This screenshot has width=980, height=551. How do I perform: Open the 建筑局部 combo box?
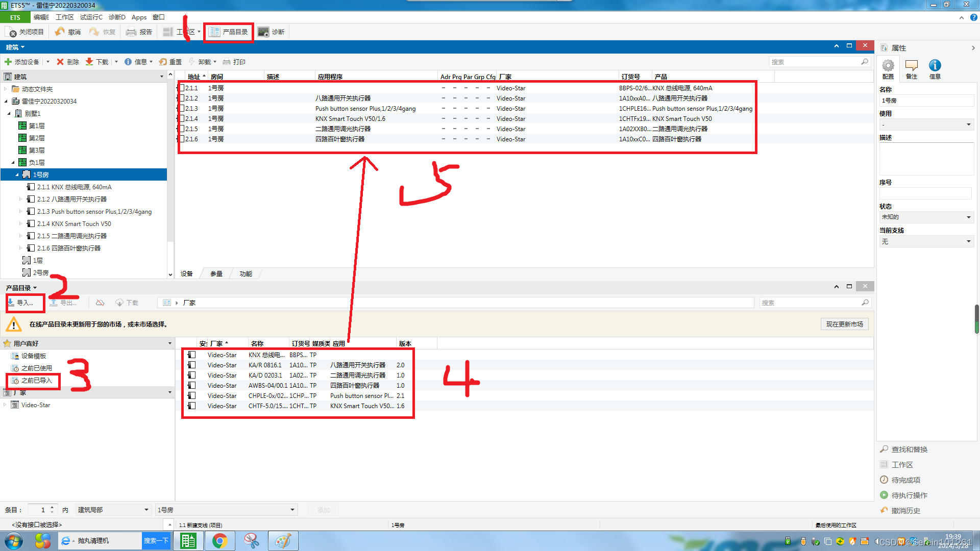(x=113, y=510)
